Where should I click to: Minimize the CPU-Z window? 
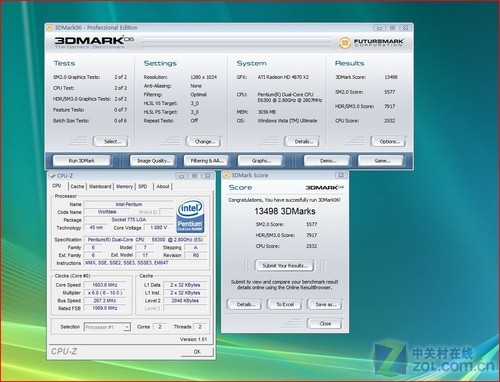coord(181,176)
